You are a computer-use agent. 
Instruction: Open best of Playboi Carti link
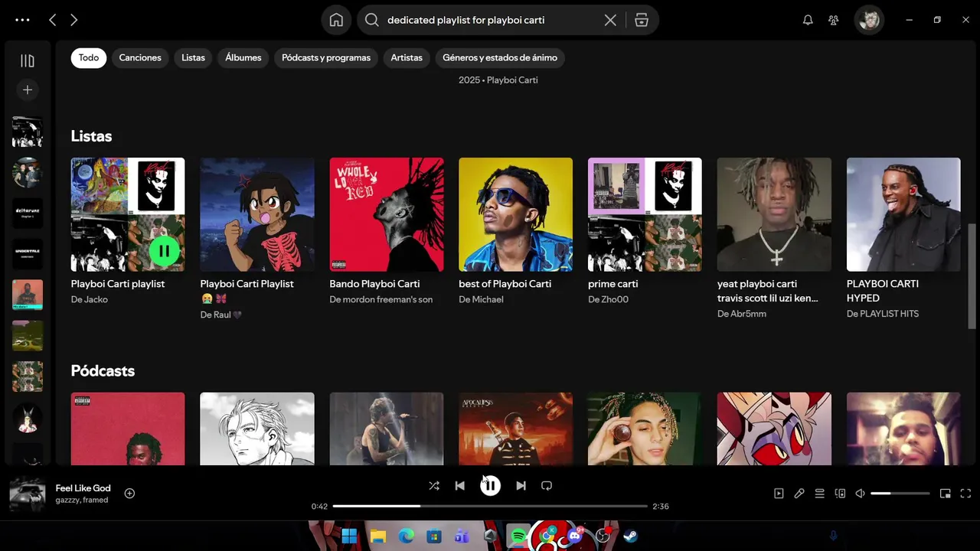point(505,284)
